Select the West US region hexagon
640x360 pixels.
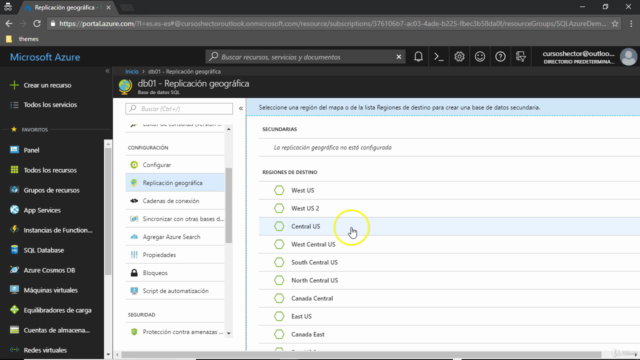[x=279, y=190]
